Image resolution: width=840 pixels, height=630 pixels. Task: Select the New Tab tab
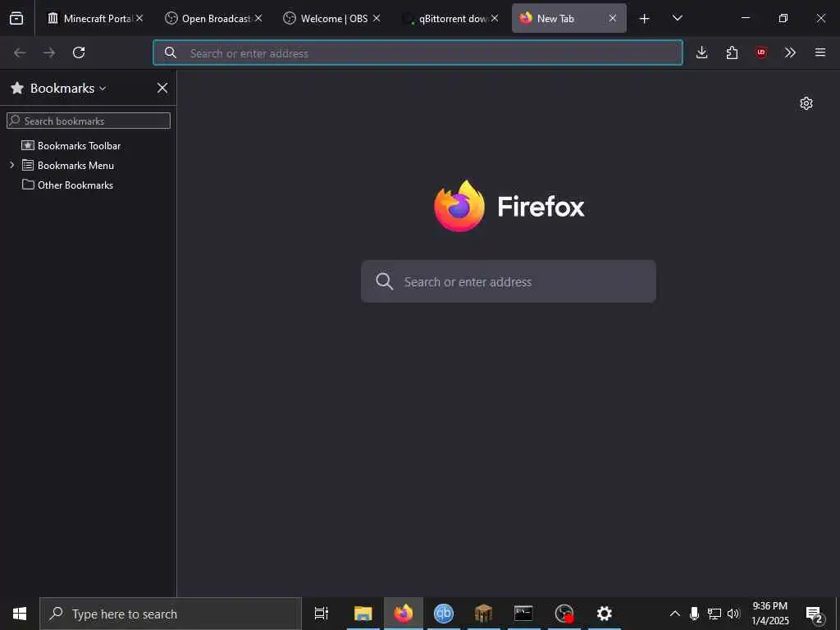[563, 18]
